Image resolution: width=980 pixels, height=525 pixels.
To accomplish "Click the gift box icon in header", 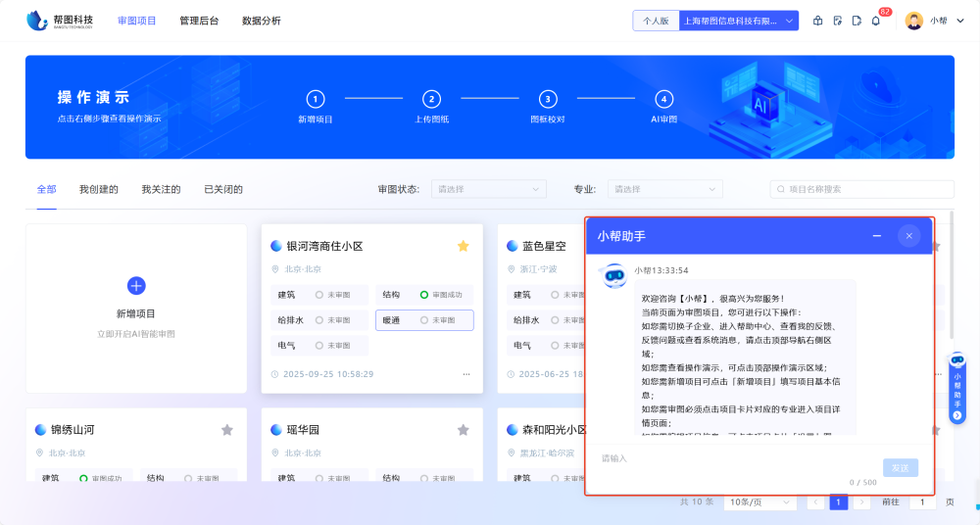I will point(818,21).
